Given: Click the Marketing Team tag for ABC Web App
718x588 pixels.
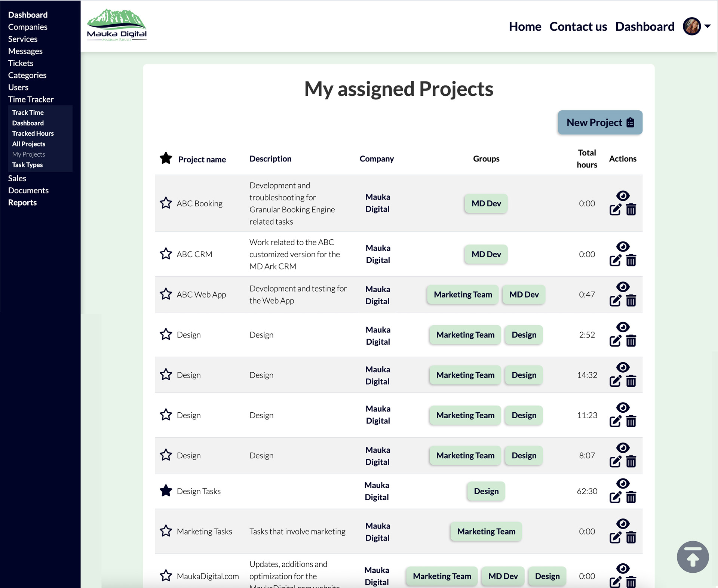Looking at the screenshot, I should [463, 295].
